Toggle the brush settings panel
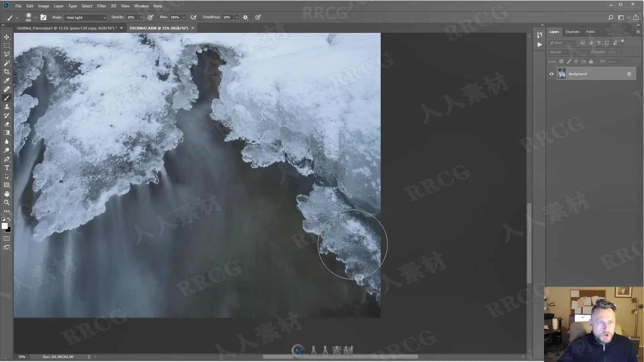The image size is (644, 362). tap(43, 17)
